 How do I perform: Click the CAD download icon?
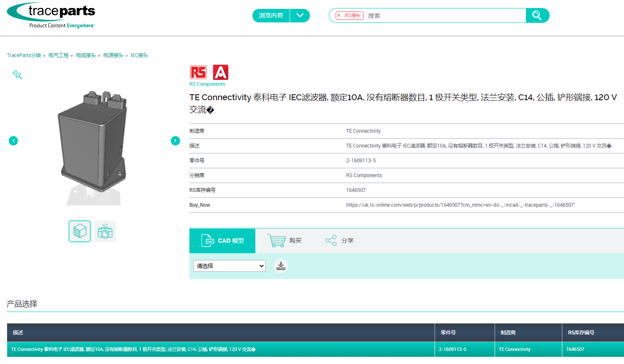pyautogui.click(x=281, y=266)
